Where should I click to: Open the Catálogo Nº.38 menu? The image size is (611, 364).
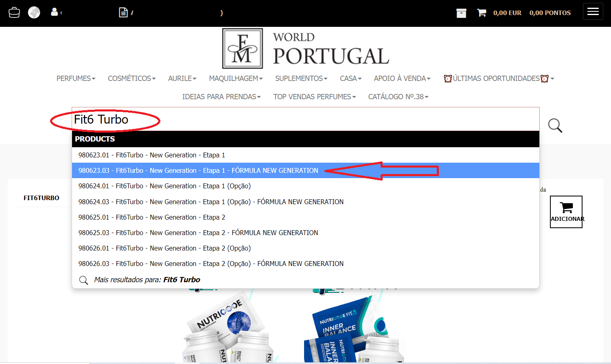tap(398, 97)
